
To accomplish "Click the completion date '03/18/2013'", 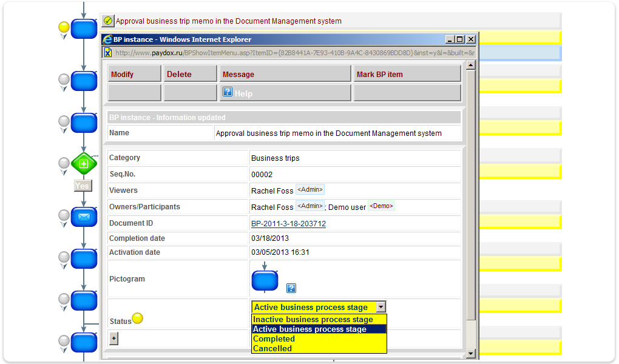I will pos(270,238).
